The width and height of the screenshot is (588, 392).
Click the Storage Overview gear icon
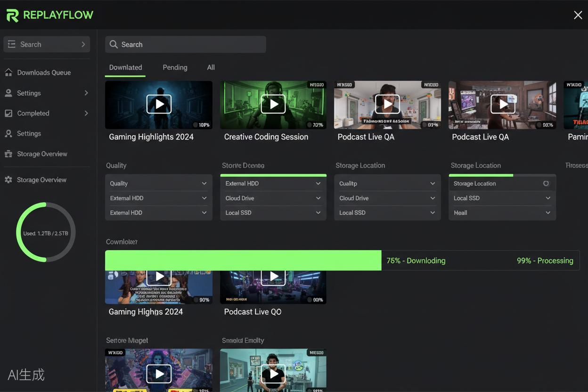point(8,180)
